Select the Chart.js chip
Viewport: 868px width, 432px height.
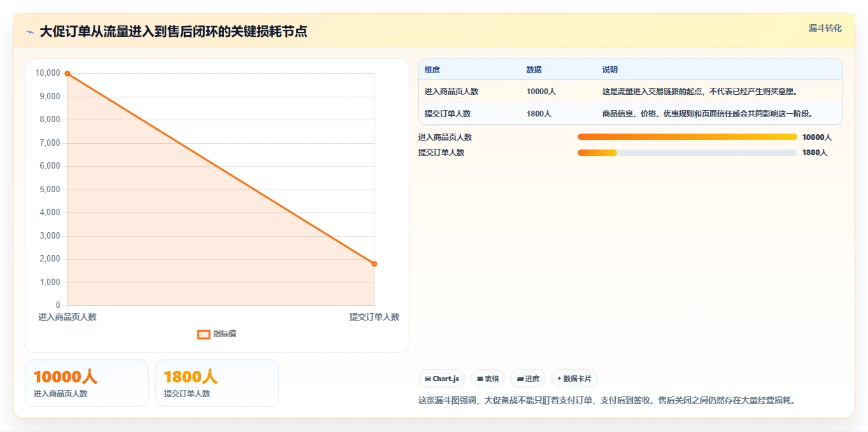(442, 379)
